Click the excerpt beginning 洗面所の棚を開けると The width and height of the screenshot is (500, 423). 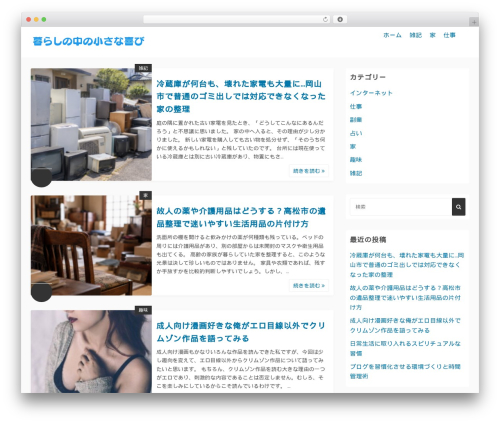pyautogui.click(x=241, y=254)
